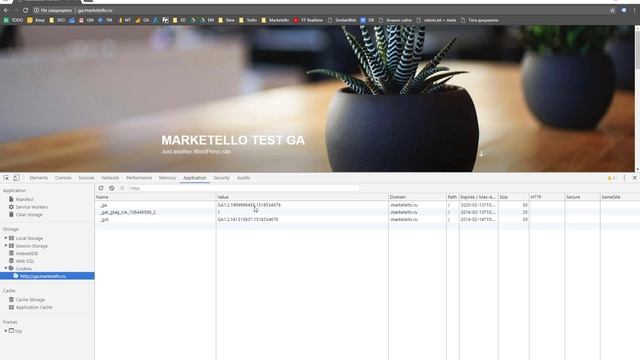
Task: Bookmark this page with the star icon
Action: [612, 10]
